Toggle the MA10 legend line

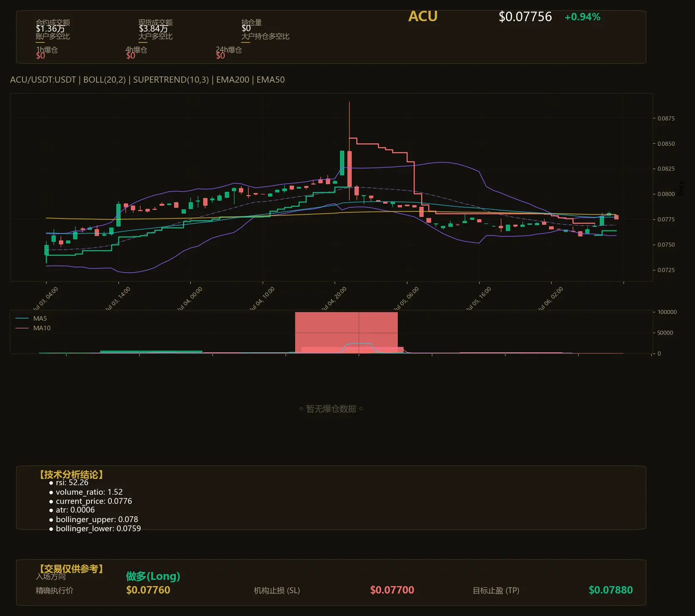tap(33, 328)
